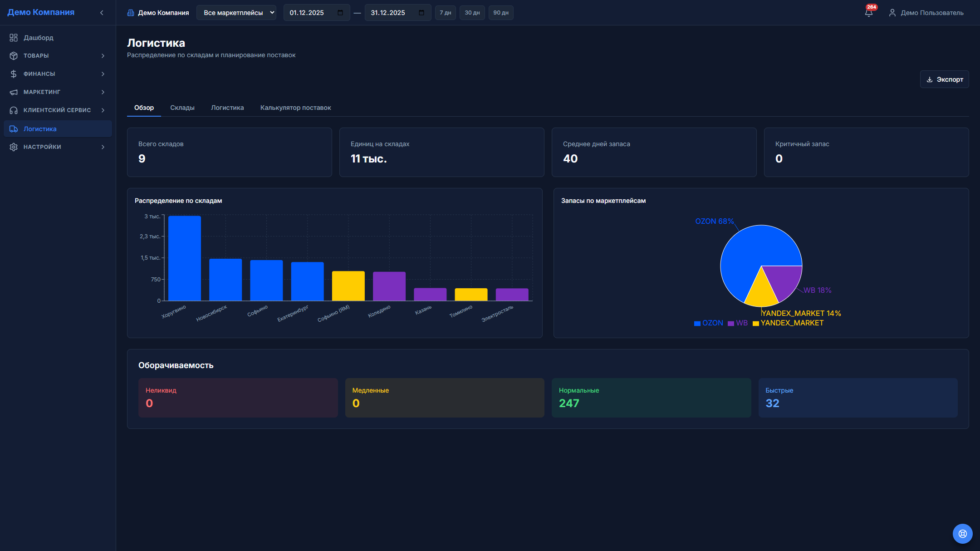Screen dimensions: 980x551
Task: Open the end date calendar picker icon
Action: click(x=421, y=13)
